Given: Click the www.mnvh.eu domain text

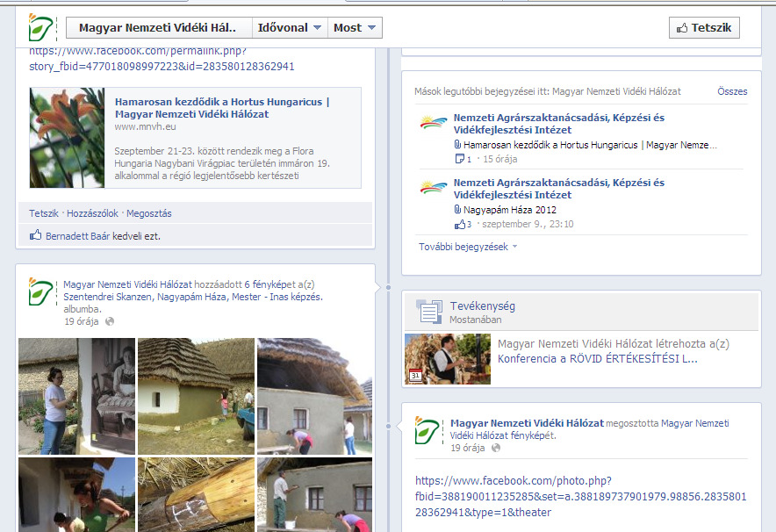Looking at the screenshot, I should [145, 126].
